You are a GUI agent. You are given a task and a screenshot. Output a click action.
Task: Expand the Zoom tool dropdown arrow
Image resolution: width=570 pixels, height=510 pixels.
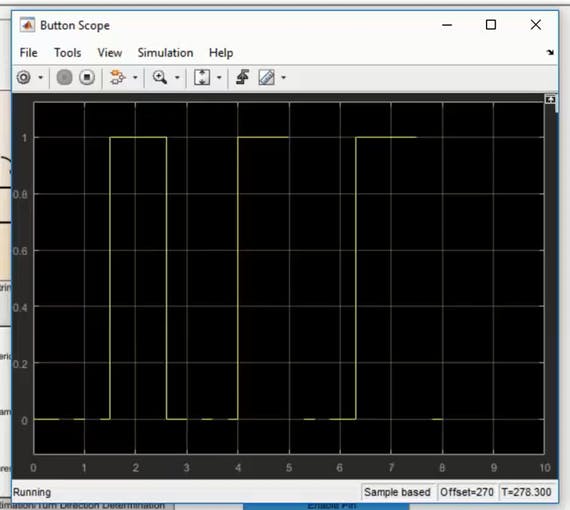(x=177, y=77)
